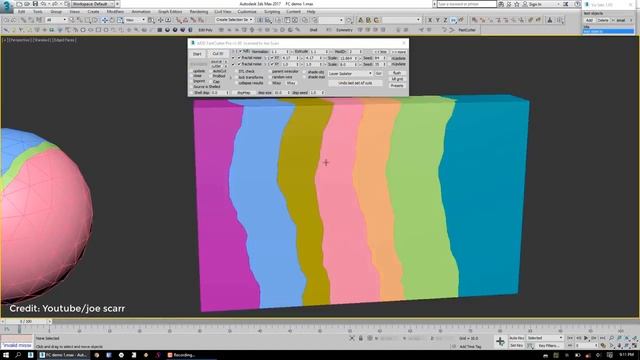This screenshot has width=640, height=360.
Task: Restrict transform to Z axis
Action: pos(445,20)
